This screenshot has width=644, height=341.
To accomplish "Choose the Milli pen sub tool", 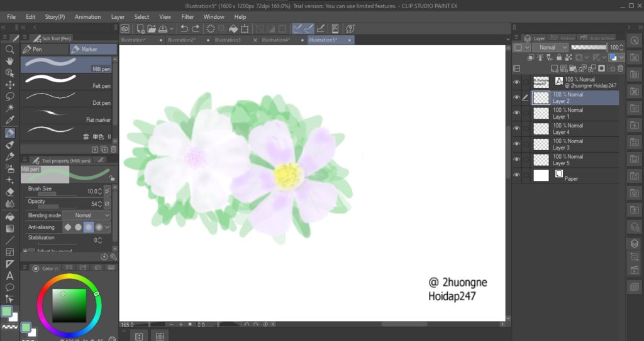I will [x=67, y=65].
